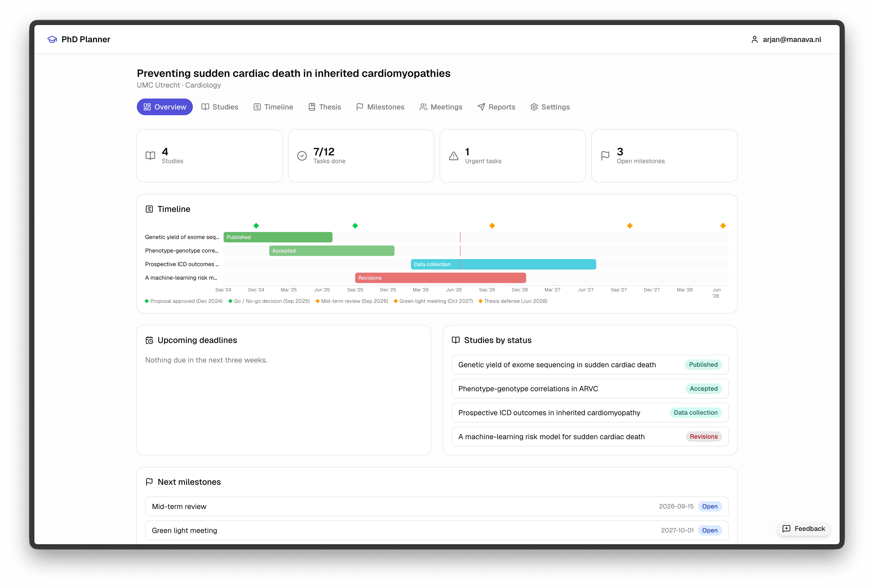Click the '2026-09-15' milestone date

676,507
